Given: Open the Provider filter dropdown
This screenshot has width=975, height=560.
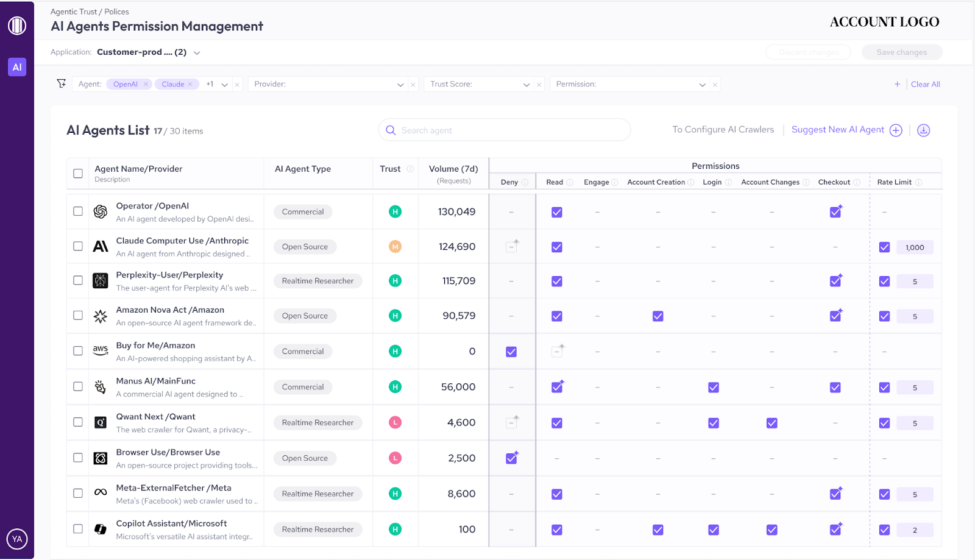Looking at the screenshot, I should [400, 85].
